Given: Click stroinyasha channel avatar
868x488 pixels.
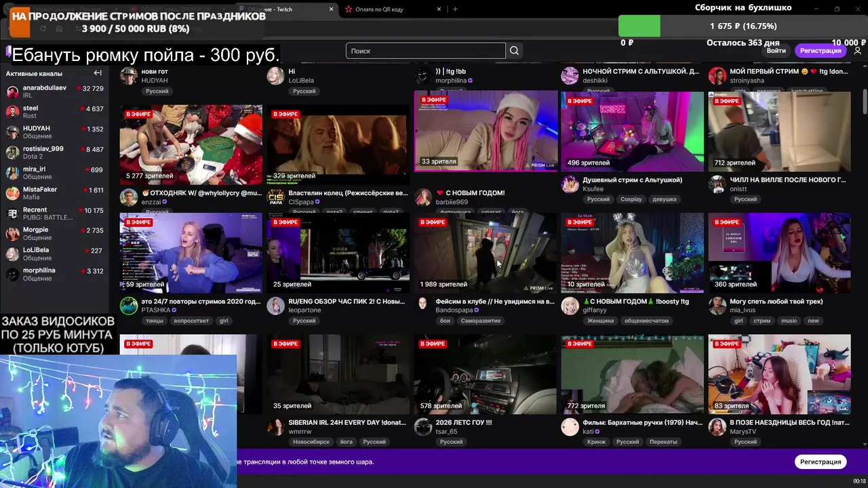Looking at the screenshot, I should click(717, 75).
